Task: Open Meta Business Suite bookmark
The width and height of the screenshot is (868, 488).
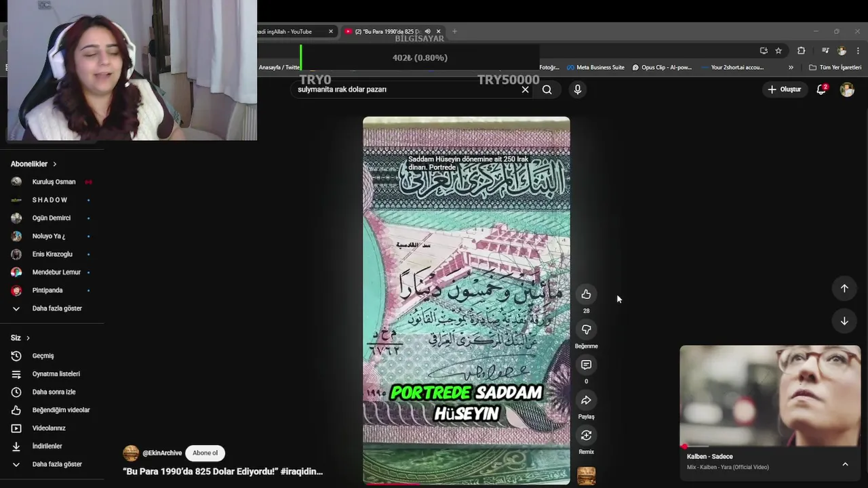Action: coord(595,67)
